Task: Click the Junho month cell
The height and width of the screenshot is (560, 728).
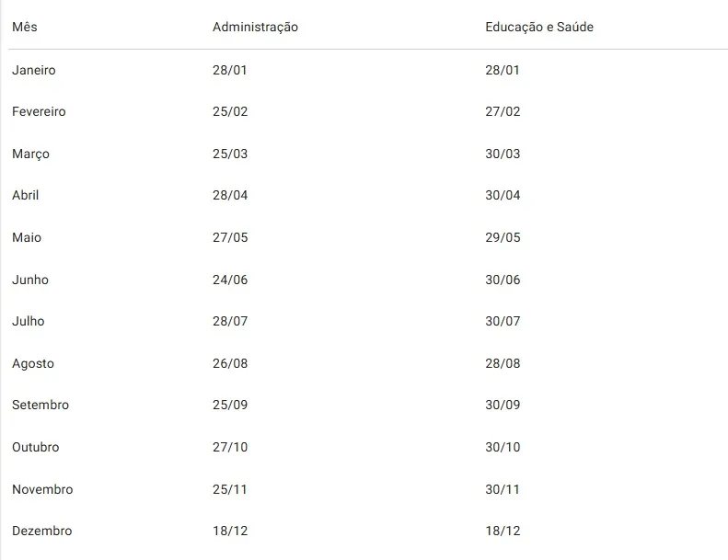Action: [30, 280]
